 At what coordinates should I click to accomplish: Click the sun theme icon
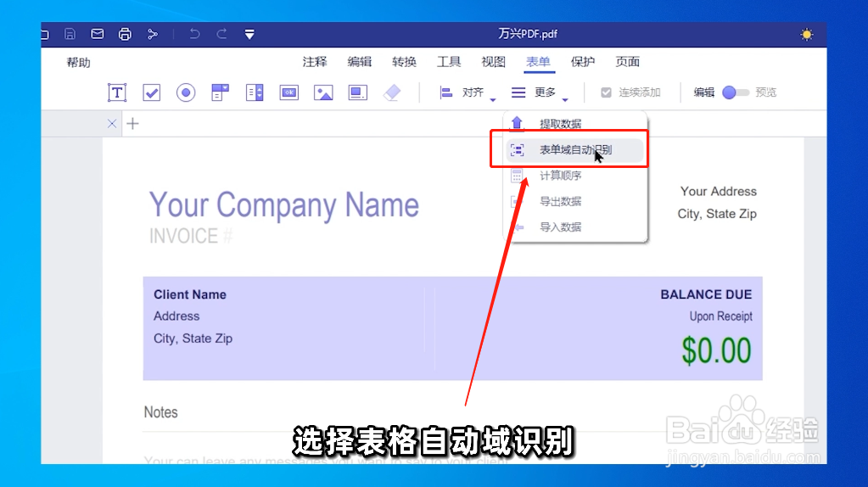807,34
